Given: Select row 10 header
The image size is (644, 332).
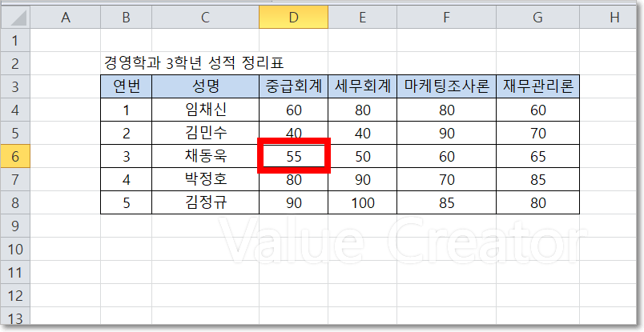Looking at the screenshot, I should 15,249.
